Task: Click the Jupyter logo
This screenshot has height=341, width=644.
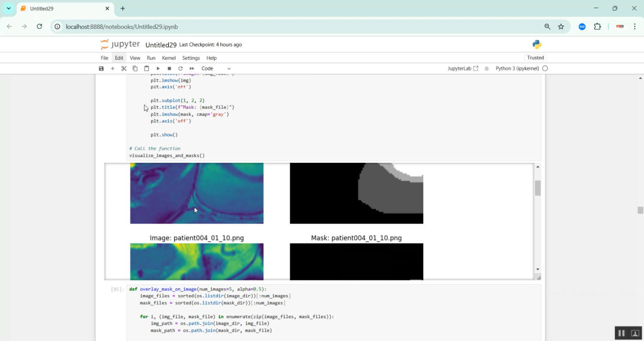Action: (x=120, y=45)
